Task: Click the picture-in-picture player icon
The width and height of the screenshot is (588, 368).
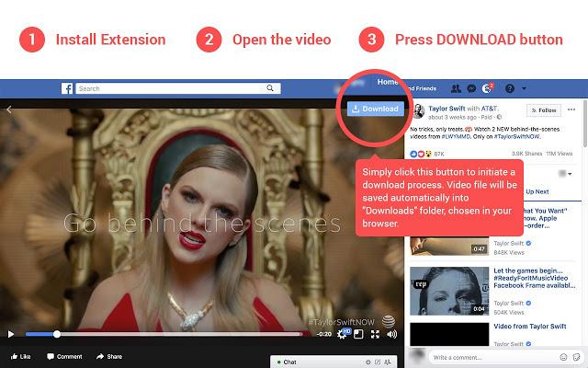Action: point(358,334)
